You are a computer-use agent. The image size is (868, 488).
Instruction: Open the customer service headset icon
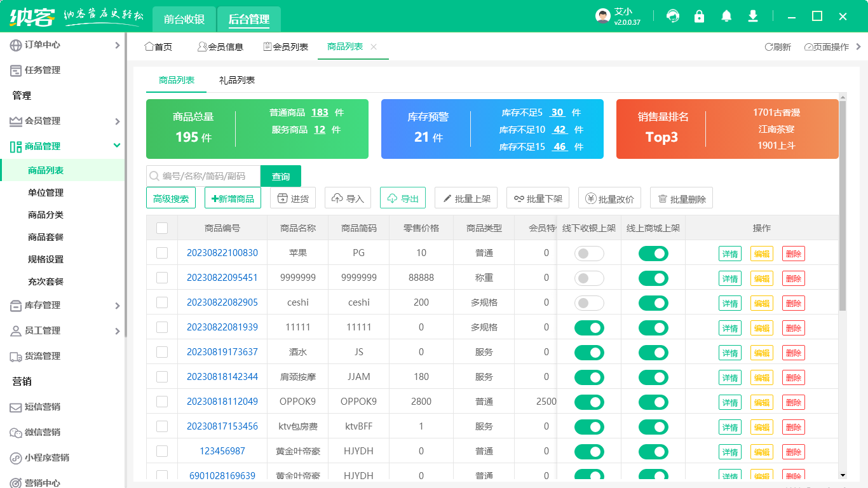(672, 16)
